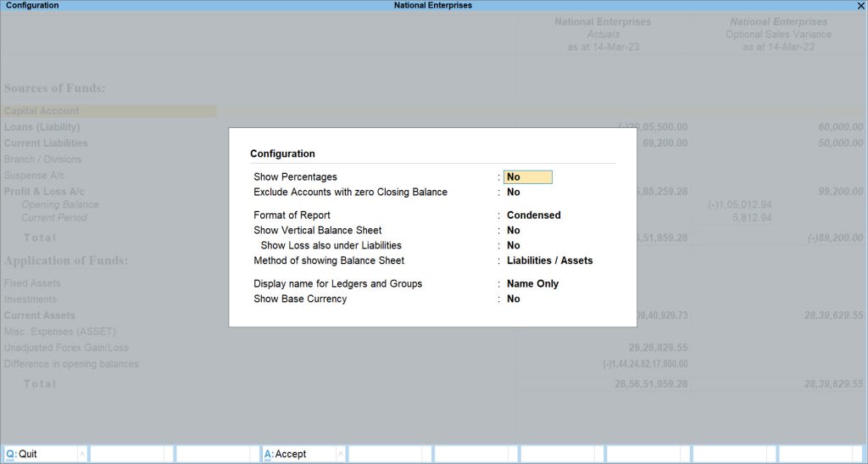Screen dimensions: 868x464
Task: Click the Show Percentages label
Action: (295, 177)
